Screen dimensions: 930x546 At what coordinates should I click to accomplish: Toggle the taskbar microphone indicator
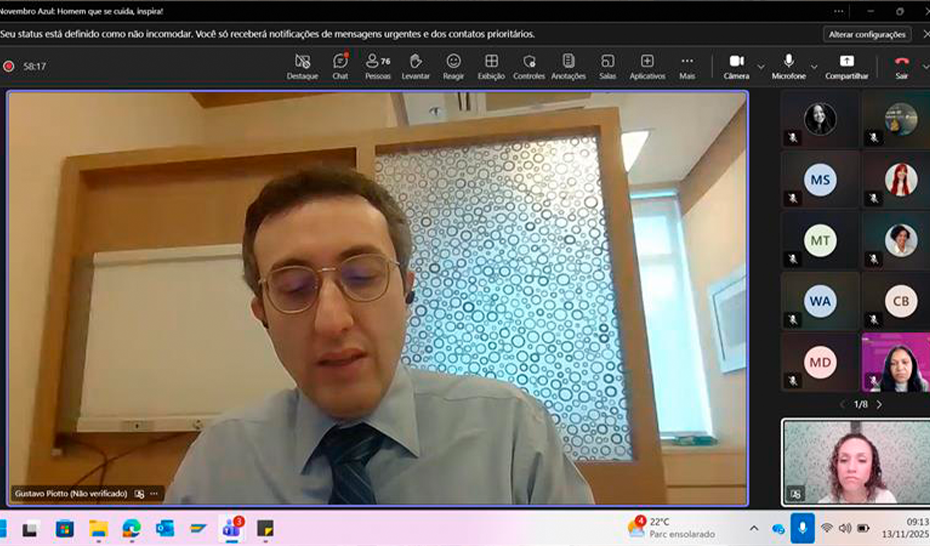[x=802, y=527]
